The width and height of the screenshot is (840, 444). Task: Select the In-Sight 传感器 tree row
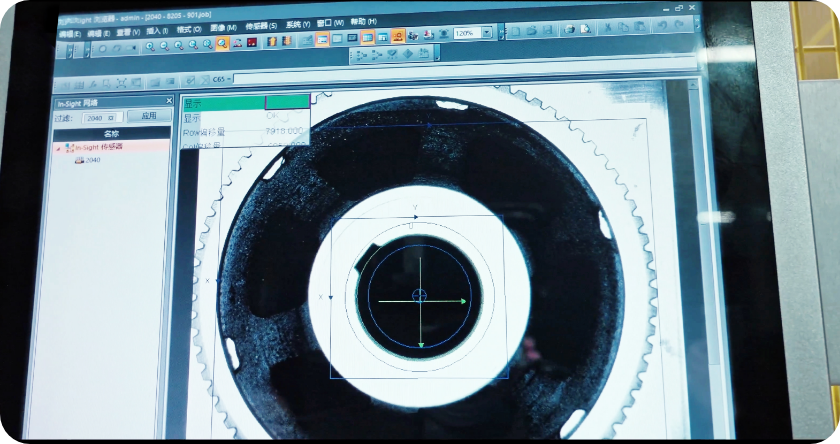pyautogui.click(x=111, y=147)
